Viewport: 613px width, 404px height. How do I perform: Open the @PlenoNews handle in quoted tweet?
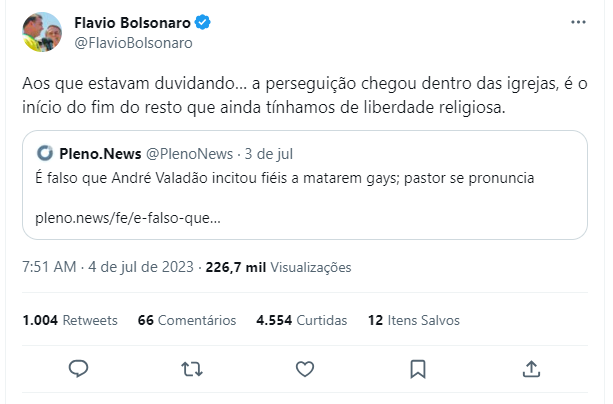pos(189,154)
